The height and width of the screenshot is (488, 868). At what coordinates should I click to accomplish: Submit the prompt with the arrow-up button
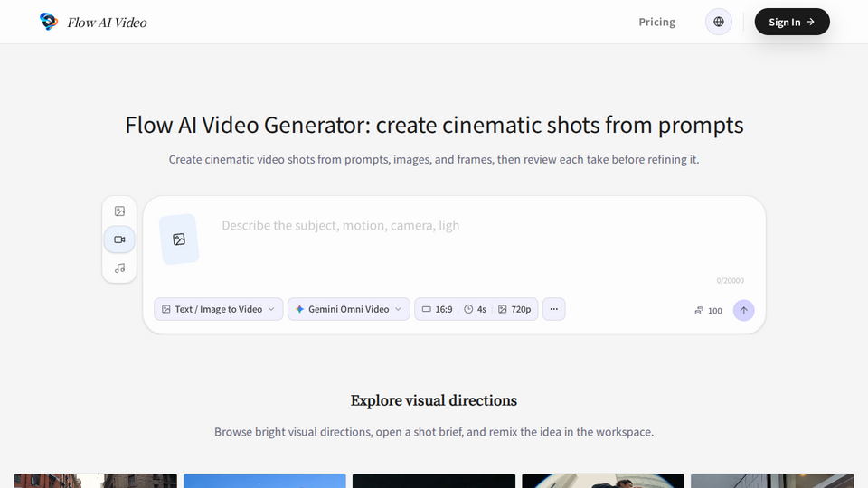coord(743,310)
